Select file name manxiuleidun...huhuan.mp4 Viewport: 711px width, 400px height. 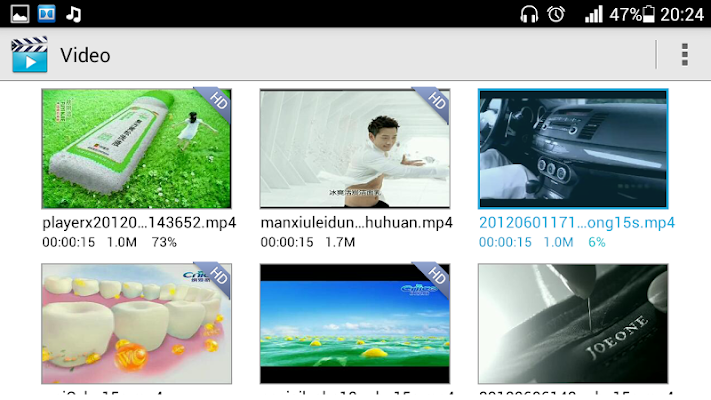click(356, 223)
